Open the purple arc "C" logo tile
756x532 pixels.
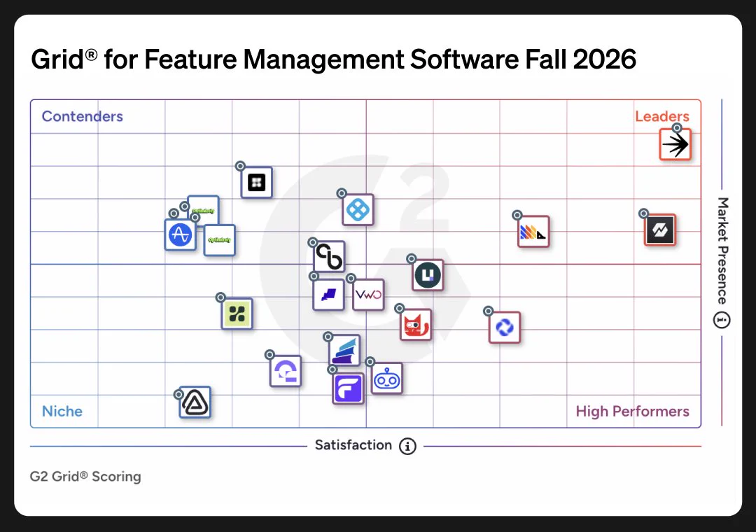286,372
